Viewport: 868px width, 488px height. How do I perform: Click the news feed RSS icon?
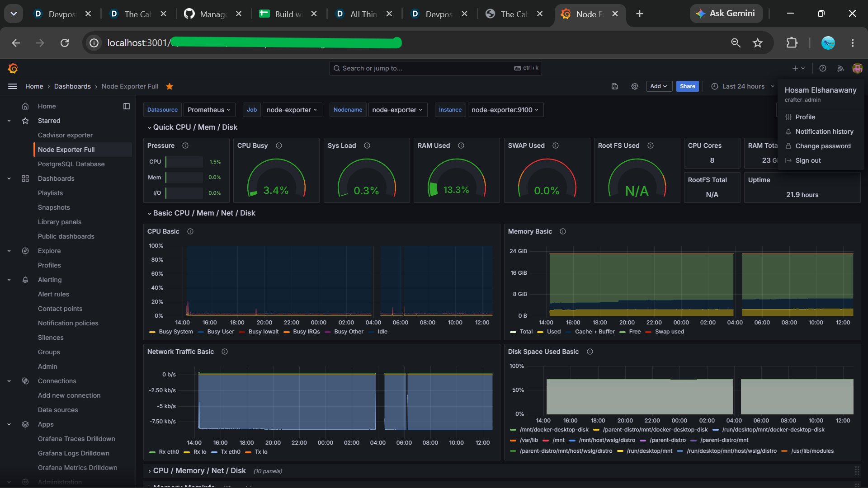tap(840, 68)
